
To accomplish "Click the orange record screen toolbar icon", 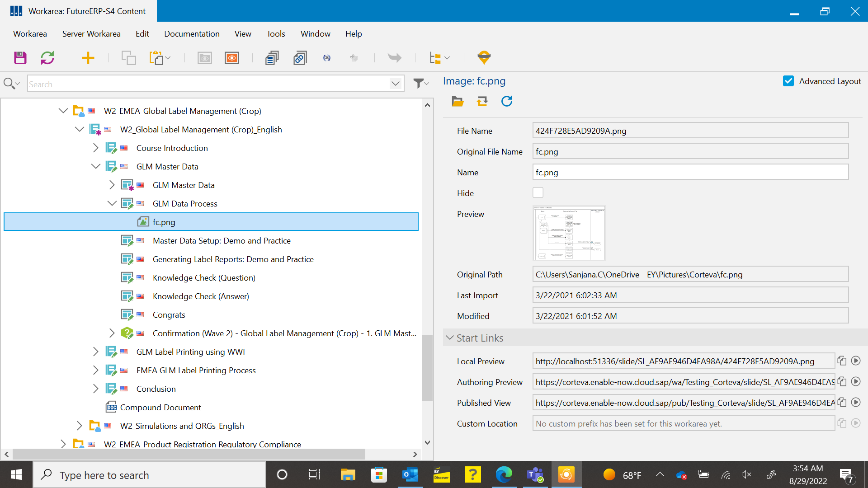I will pyautogui.click(x=232, y=58).
